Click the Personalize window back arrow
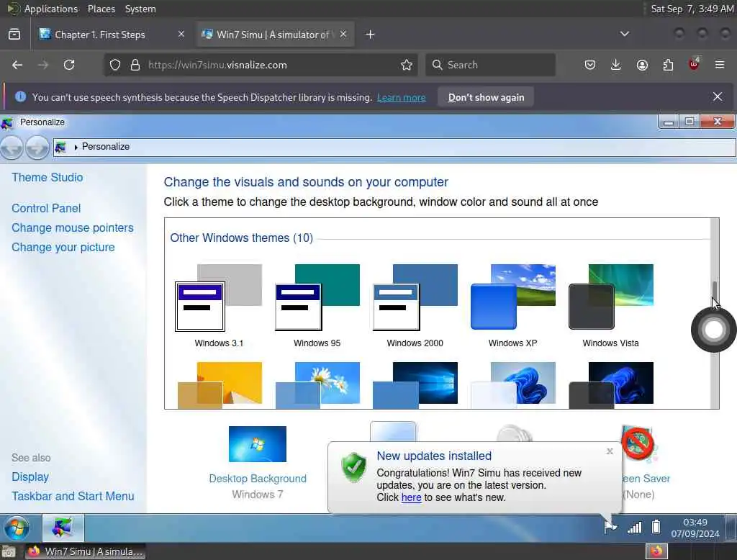The height and width of the screenshot is (560, 737). click(12, 148)
